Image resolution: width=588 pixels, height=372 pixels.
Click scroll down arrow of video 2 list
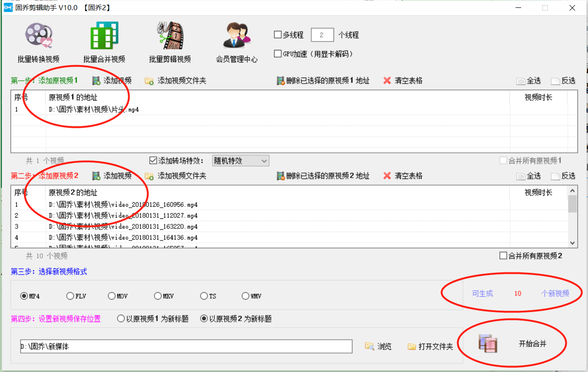click(x=573, y=243)
